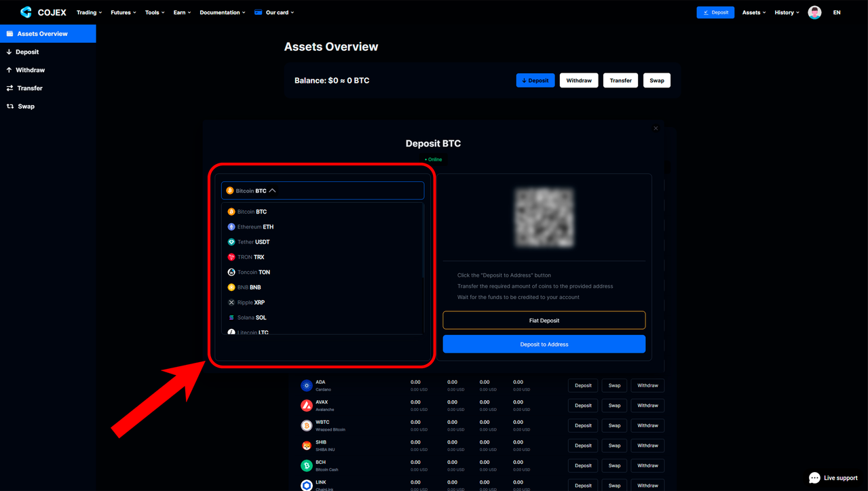Open the Assets dropdown in header
Image resolution: width=868 pixels, height=491 pixels.
pyautogui.click(x=753, y=12)
